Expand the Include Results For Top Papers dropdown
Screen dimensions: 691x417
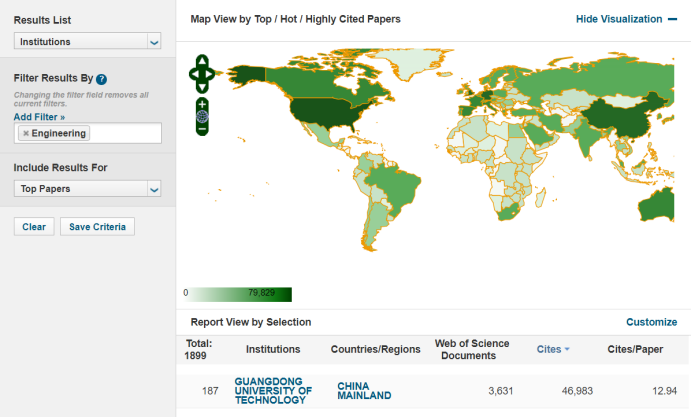coord(87,188)
